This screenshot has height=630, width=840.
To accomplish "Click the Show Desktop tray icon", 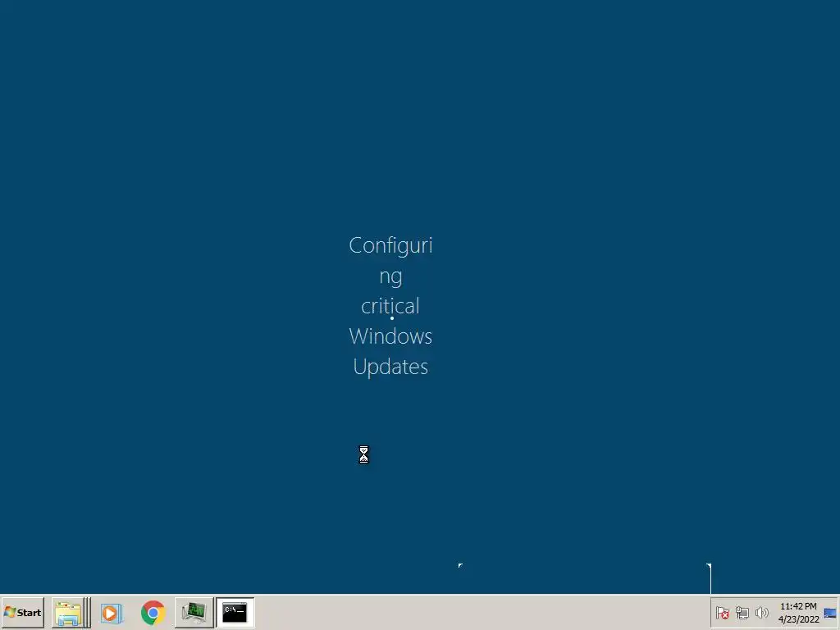I will pos(830,612).
